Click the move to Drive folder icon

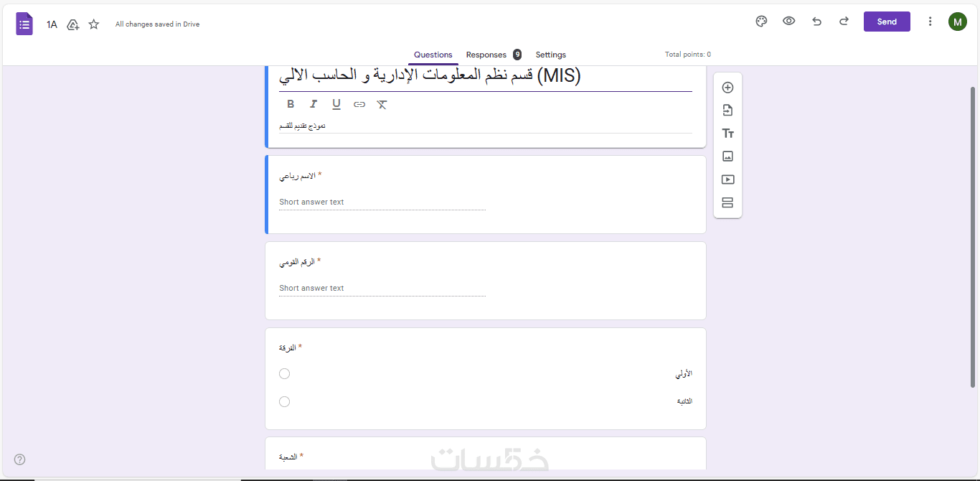coord(72,24)
